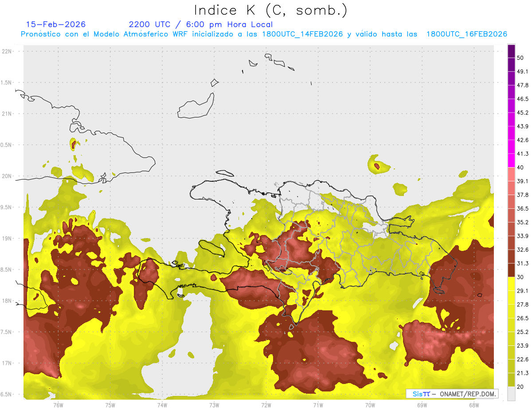Click the '30' colorbar label
The image size is (532, 411).
(x=520, y=277)
